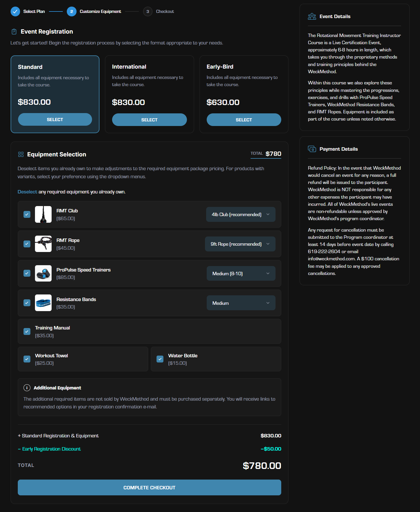This screenshot has height=512, width=420.
Task: Uncheck the RMT Rope checkbox
Action: tap(27, 244)
